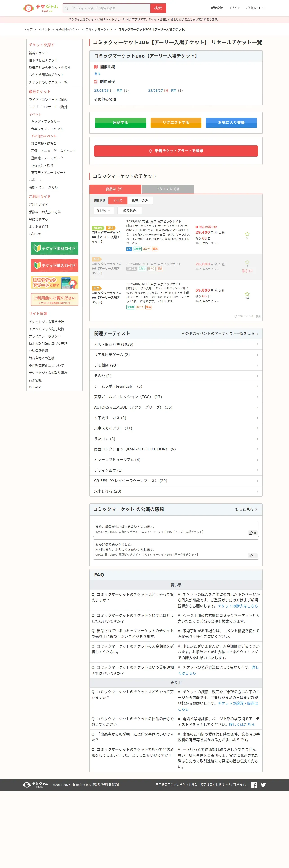Open the ご利用前にご覧ください banner

coord(54,299)
